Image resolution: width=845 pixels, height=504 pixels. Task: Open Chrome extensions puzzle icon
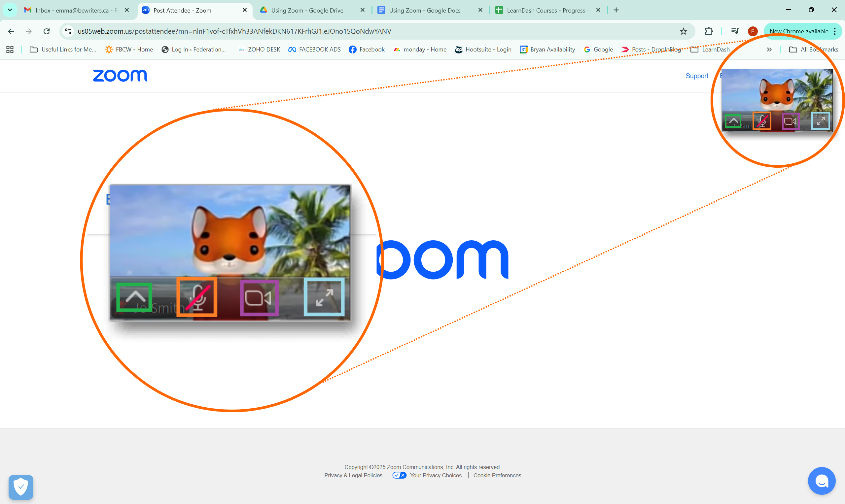click(709, 31)
